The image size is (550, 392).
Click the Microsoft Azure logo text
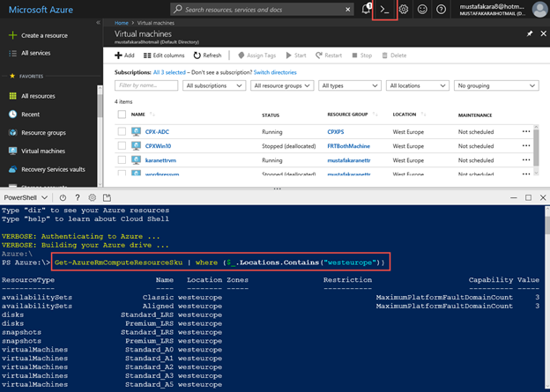pos(41,10)
